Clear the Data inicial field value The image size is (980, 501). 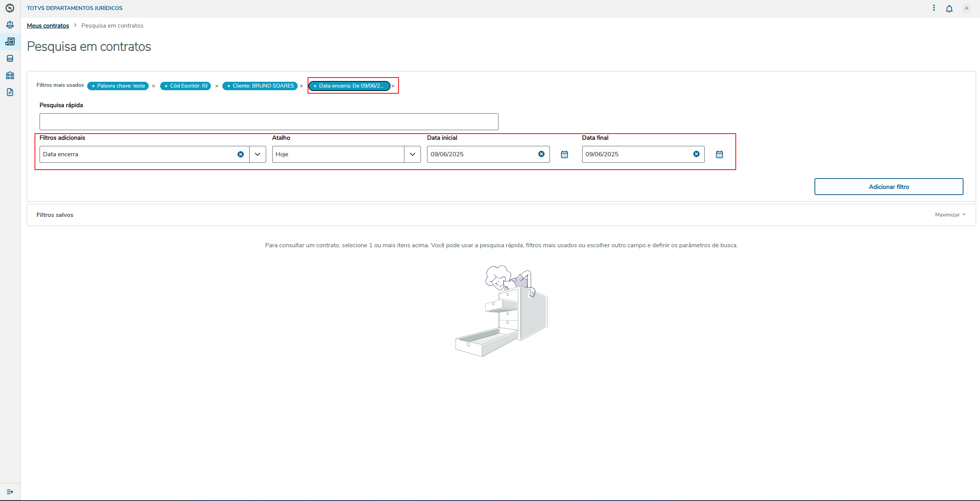coord(541,154)
